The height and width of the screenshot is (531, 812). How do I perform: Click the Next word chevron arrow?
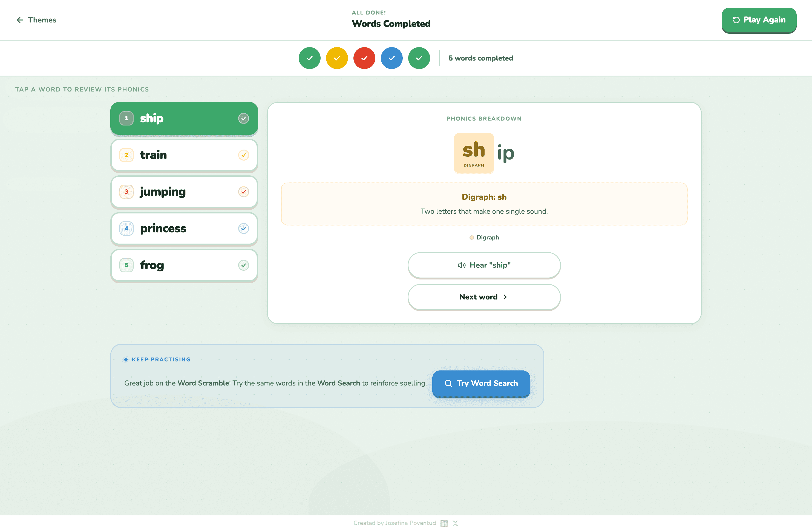tap(505, 297)
